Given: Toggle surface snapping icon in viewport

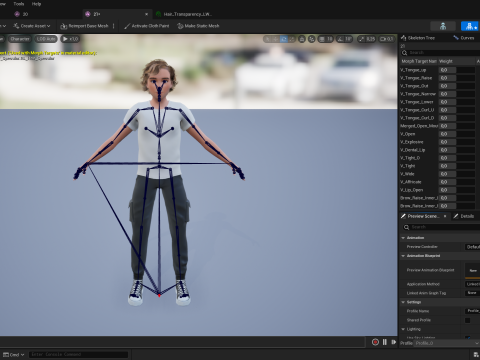Looking at the screenshot, I should coord(312,39).
